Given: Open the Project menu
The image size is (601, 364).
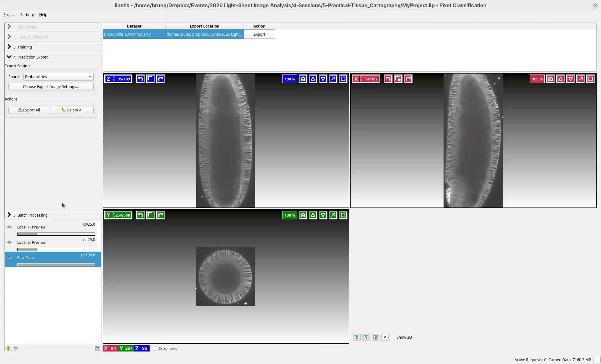Looking at the screenshot, I should click(x=9, y=14).
